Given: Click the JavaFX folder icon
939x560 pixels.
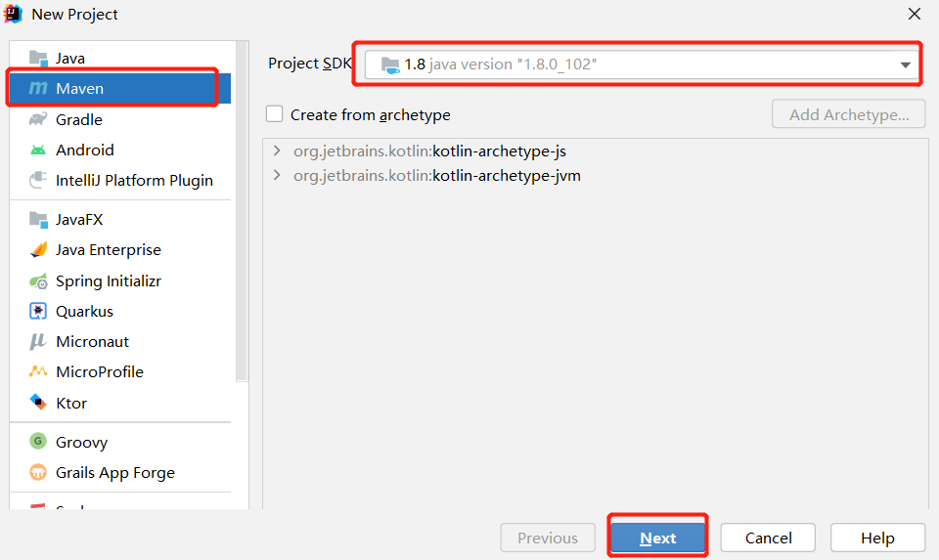Looking at the screenshot, I should (x=38, y=220).
